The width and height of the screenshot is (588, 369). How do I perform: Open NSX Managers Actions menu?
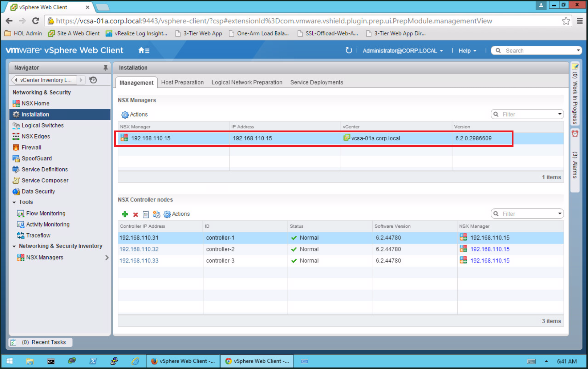(x=135, y=114)
